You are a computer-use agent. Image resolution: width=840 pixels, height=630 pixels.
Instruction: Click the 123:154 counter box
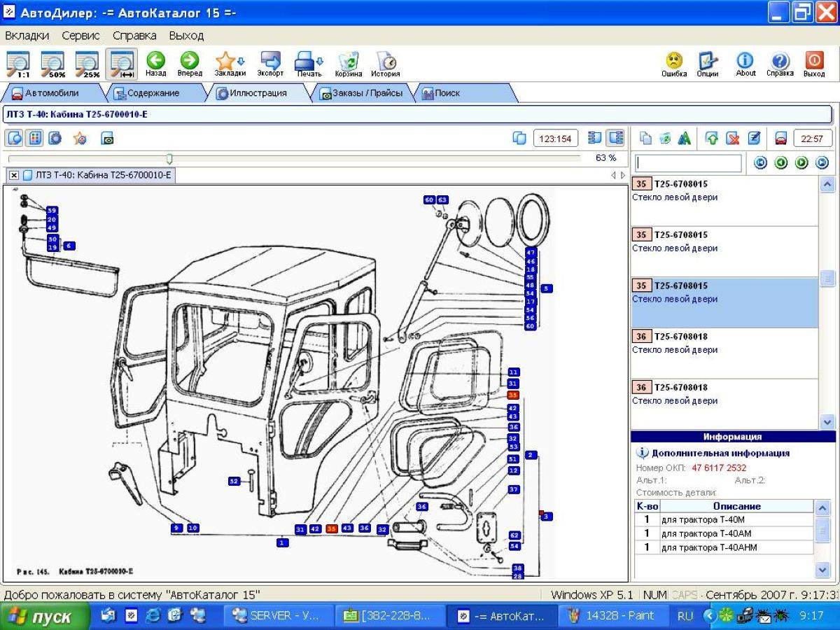(556, 139)
